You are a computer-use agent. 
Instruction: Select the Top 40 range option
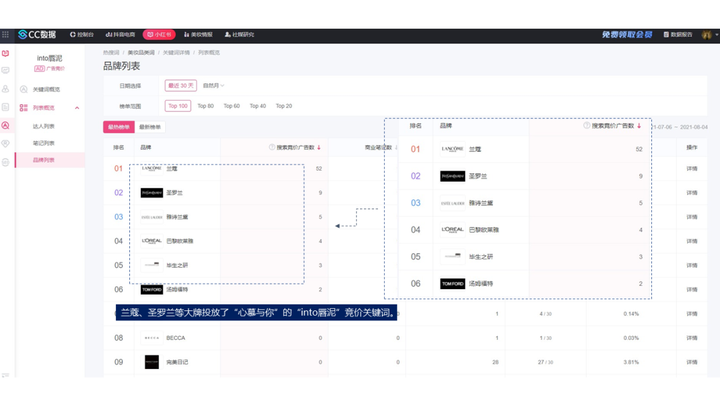258,106
